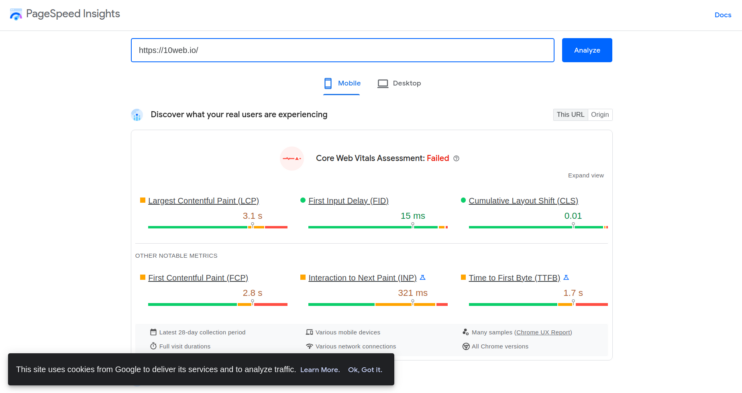Expand view of the metrics
The image size is (742, 393).
tap(586, 175)
